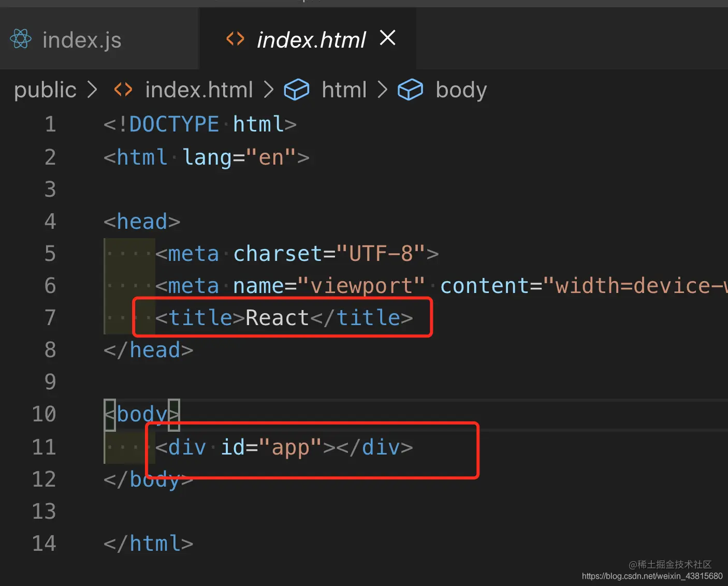Click the HTML icon in breadcrumb path
Screen dimensions: 728x586
point(123,90)
